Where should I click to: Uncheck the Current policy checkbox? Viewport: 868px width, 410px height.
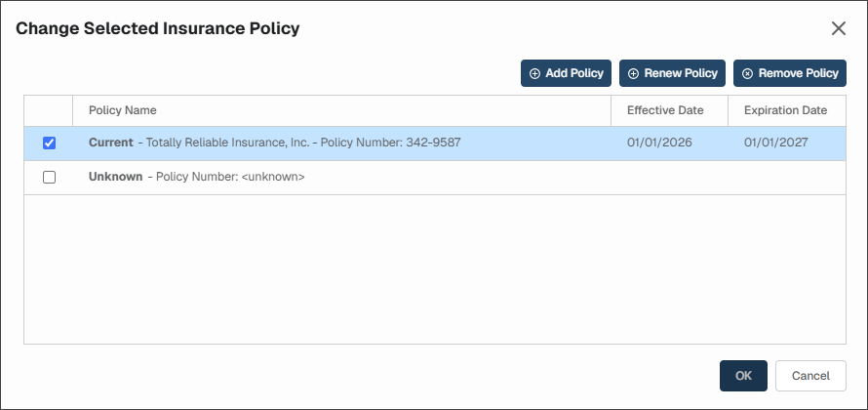click(x=50, y=143)
